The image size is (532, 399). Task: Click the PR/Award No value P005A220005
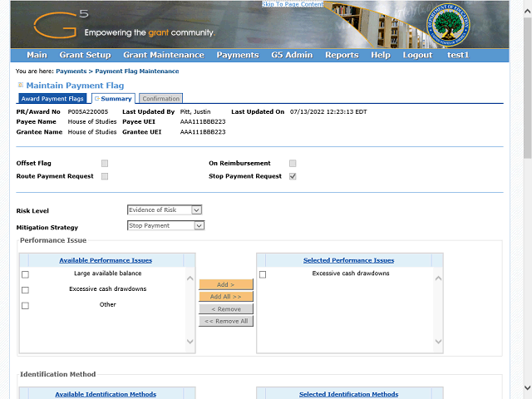[88, 111]
